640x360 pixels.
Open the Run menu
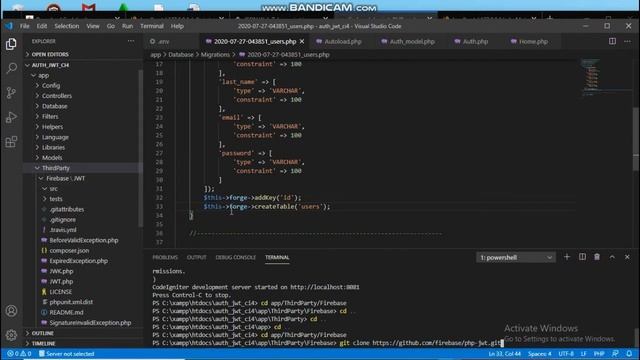127,26
